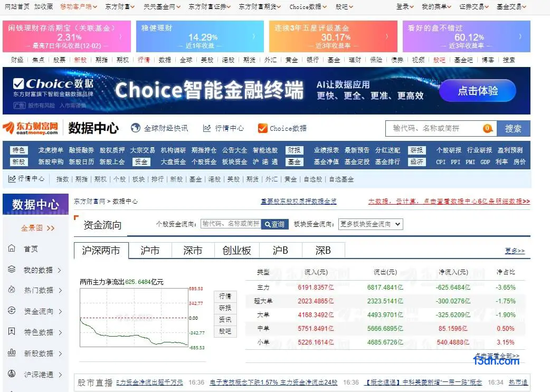Select the 沪深两市 tab

pos(101,251)
